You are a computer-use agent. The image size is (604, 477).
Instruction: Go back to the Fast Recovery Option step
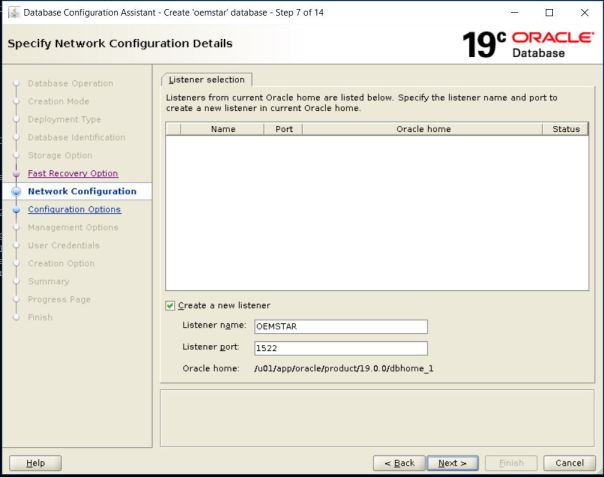(72, 174)
